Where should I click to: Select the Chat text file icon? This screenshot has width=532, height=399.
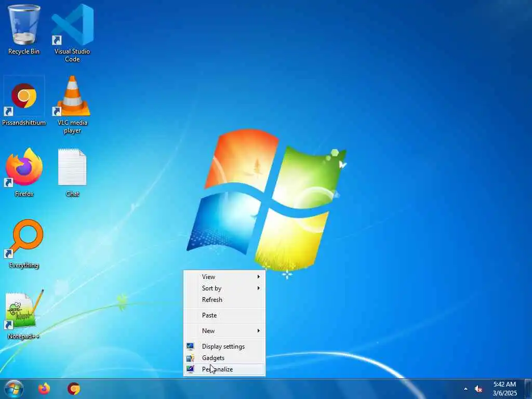72,172
